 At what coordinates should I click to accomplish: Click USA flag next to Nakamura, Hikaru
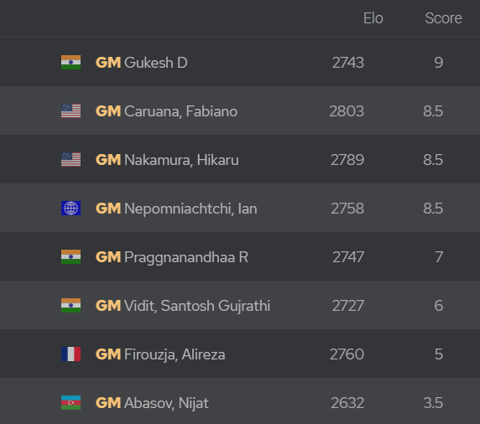click(x=71, y=160)
